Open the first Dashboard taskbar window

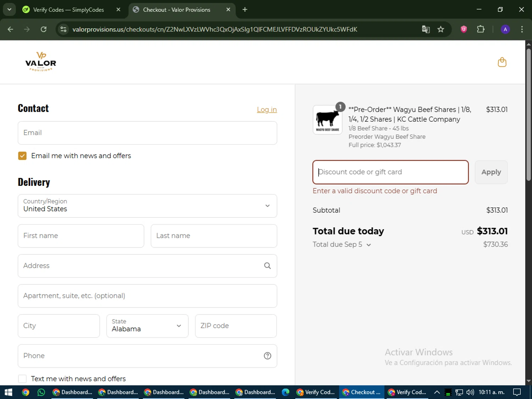[x=72, y=392]
